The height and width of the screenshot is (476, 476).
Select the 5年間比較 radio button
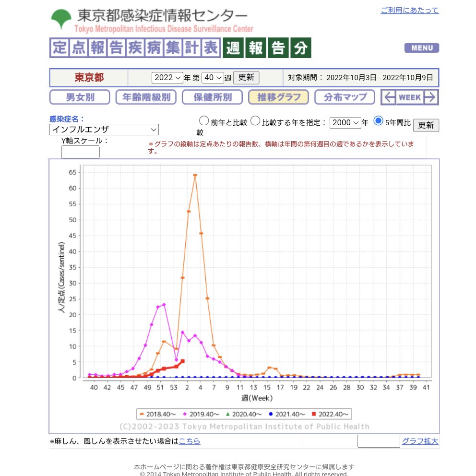click(378, 121)
